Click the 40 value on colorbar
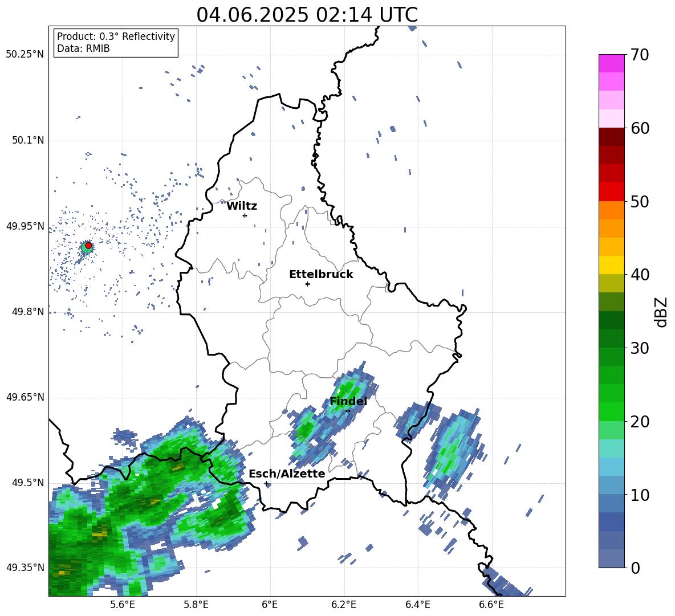Viewport: 675px width, 616px height. coord(640,275)
